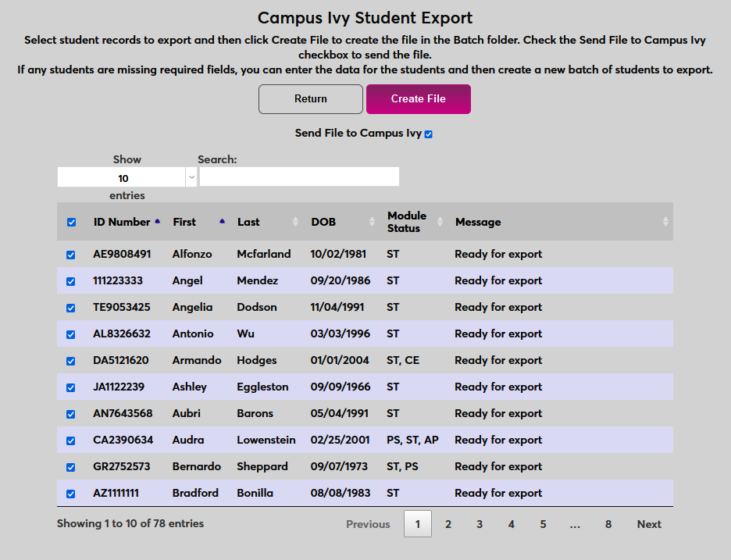Click Previous in the pagination bar
This screenshot has height=560, width=731.
coord(368,523)
